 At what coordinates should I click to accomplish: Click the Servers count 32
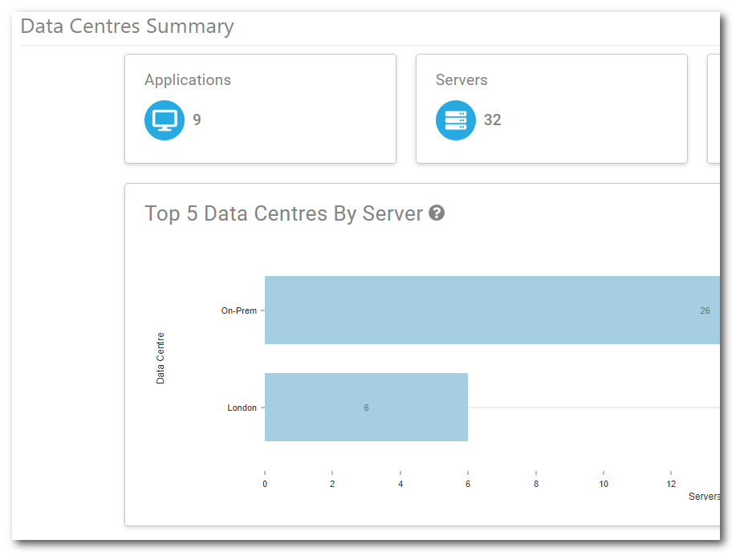point(492,120)
